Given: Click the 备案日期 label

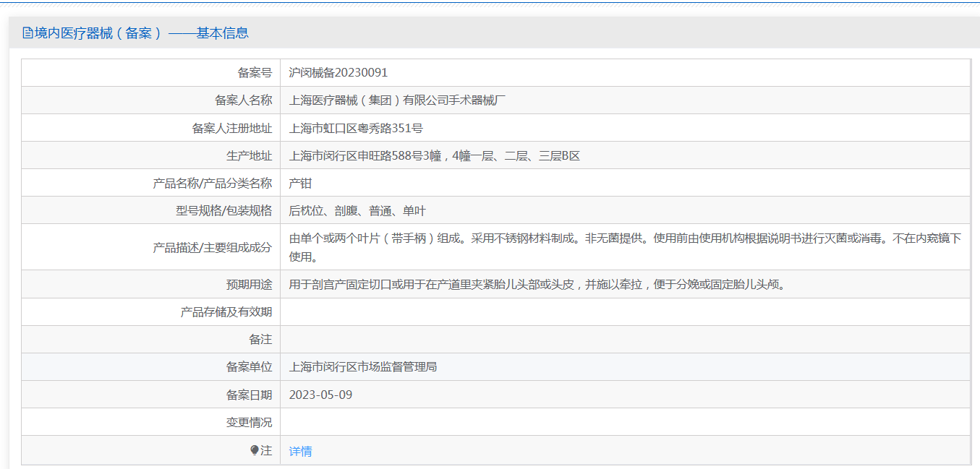Looking at the screenshot, I should tap(249, 395).
